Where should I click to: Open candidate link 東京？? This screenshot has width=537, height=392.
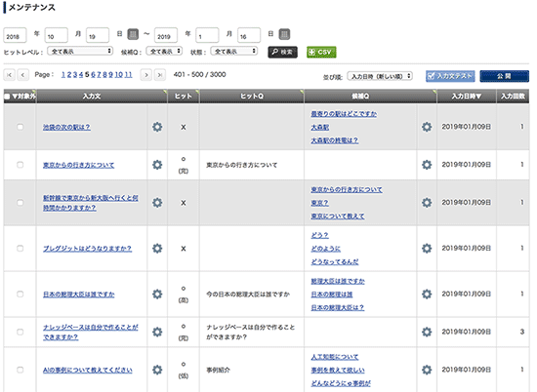[320, 203]
